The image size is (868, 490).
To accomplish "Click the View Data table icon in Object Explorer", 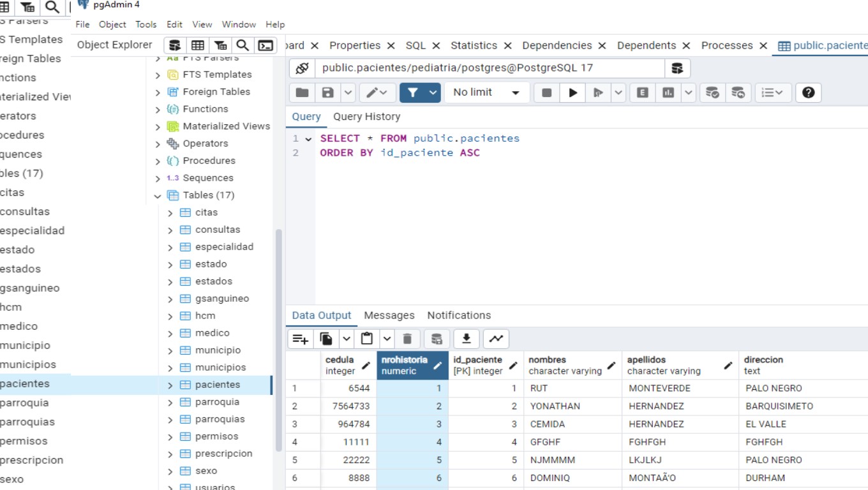I will [x=198, y=45].
